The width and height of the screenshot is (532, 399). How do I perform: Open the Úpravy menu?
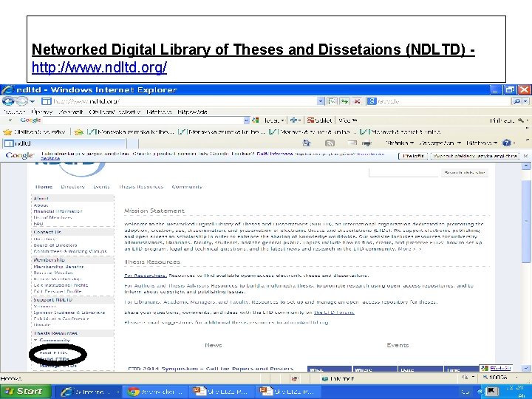(x=41, y=112)
